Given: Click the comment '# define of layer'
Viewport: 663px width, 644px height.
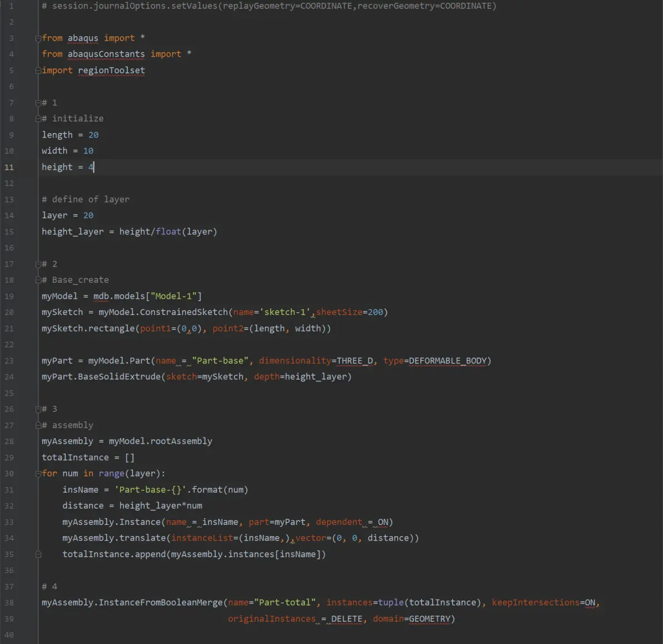Looking at the screenshot, I should tap(86, 199).
